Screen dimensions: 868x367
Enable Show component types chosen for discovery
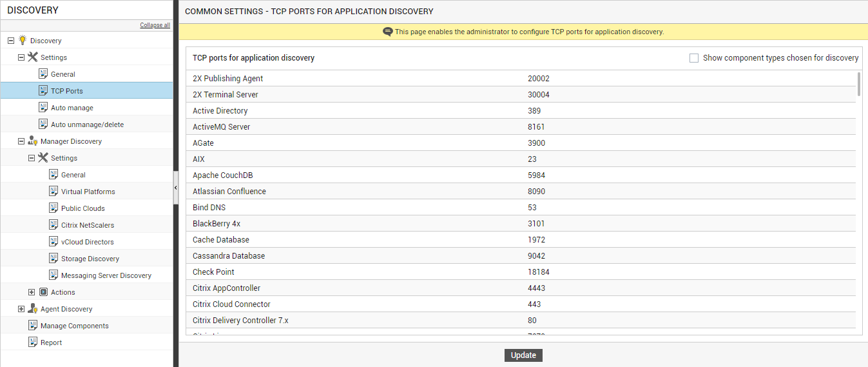coord(694,57)
